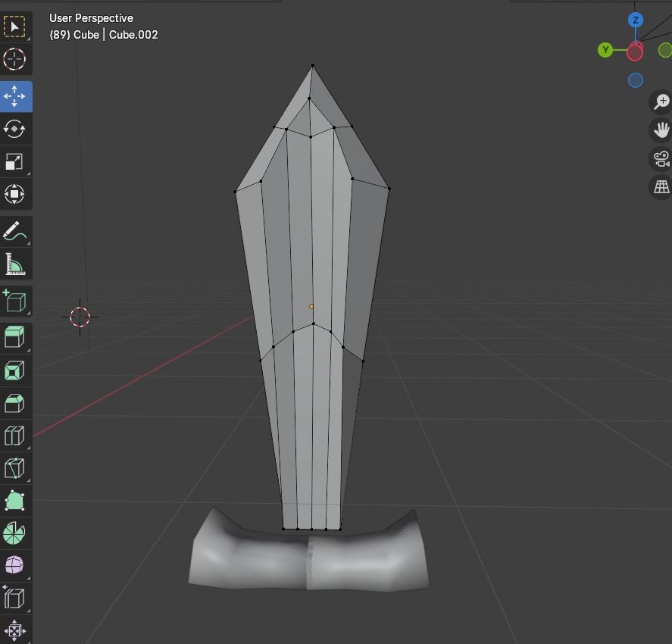
Task: Select the Rotate tool
Action: click(15, 129)
